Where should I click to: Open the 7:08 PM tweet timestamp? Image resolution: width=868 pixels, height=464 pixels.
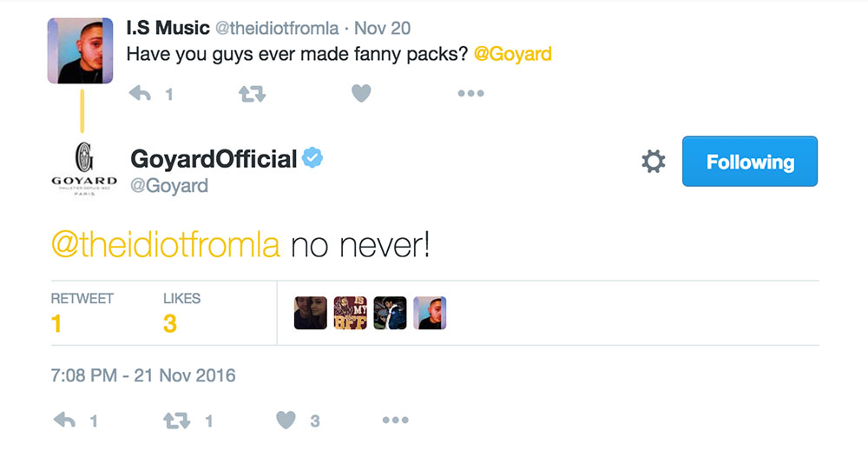click(x=143, y=376)
